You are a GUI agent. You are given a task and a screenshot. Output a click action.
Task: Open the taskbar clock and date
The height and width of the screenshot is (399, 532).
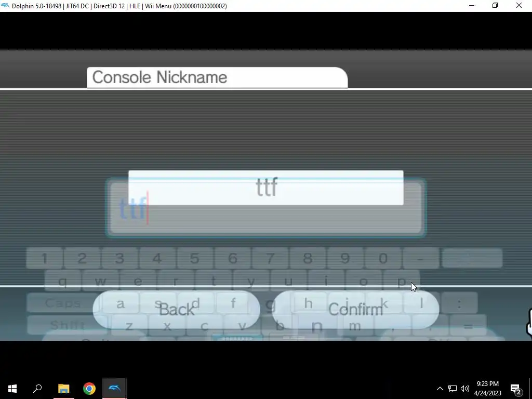coord(487,389)
